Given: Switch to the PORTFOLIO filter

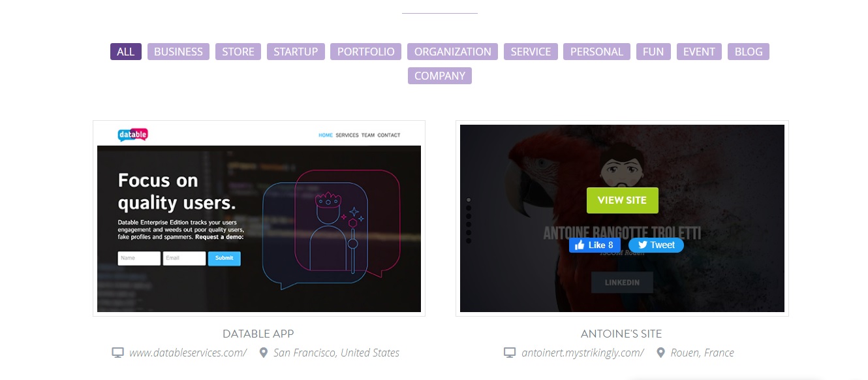Looking at the screenshot, I should (365, 52).
